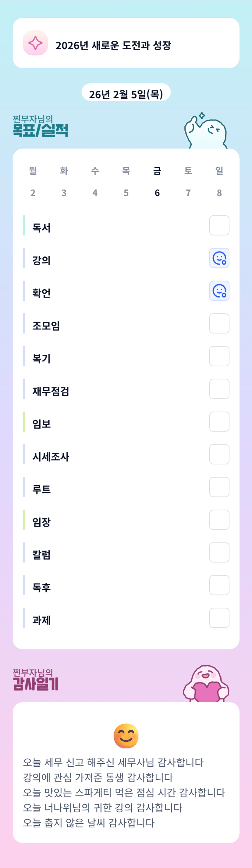Toggle the 과제 checkbox
252x868 pixels.
219,618
